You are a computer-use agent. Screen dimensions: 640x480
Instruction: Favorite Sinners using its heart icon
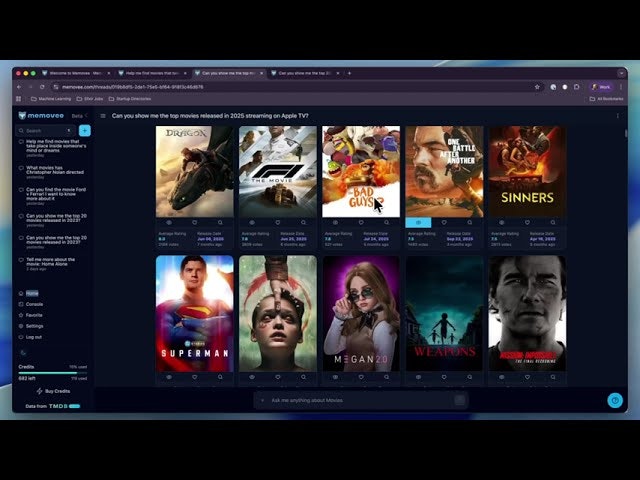pos(527,222)
